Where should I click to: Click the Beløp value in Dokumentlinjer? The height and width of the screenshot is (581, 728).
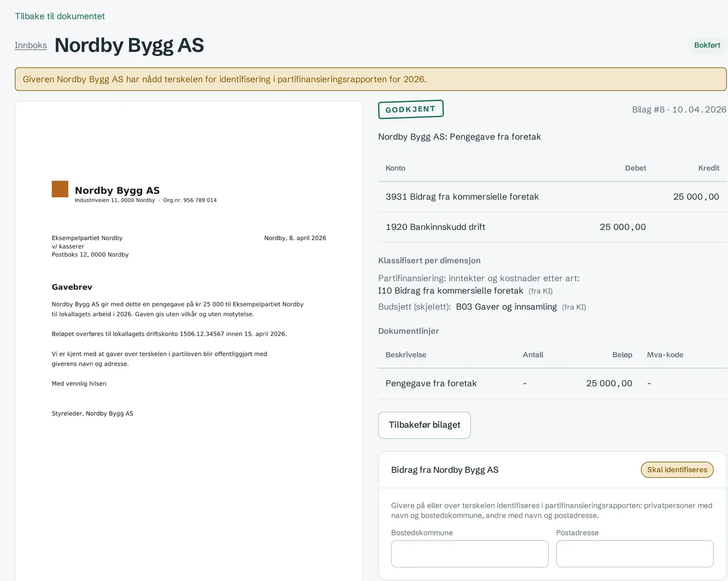coord(609,384)
